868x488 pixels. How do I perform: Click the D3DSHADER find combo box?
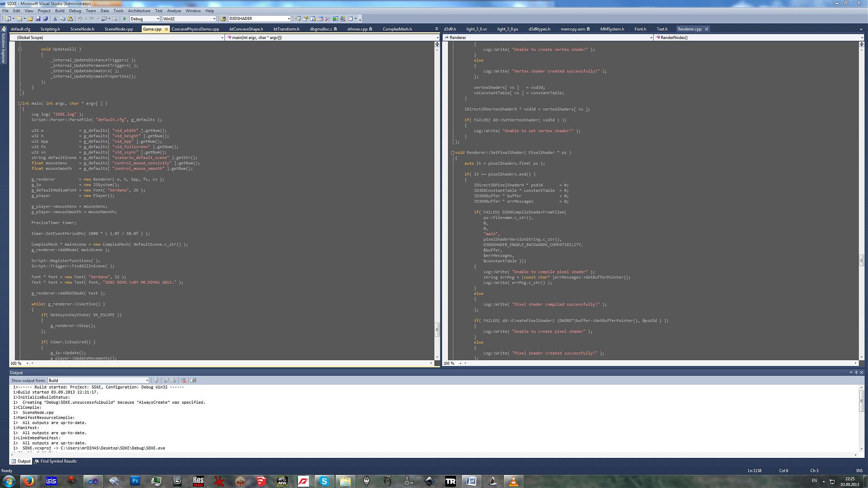click(x=257, y=19)
